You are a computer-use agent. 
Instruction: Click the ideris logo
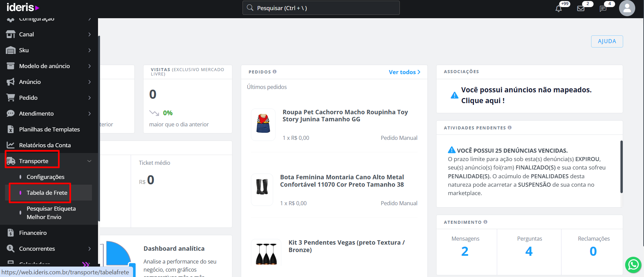[23, 7]
